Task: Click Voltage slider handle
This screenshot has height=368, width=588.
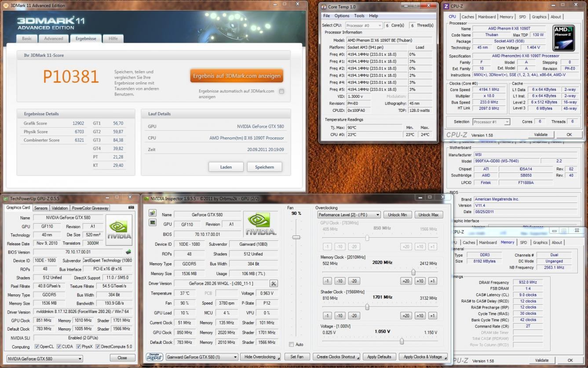Action: click(x=402, y=341)
